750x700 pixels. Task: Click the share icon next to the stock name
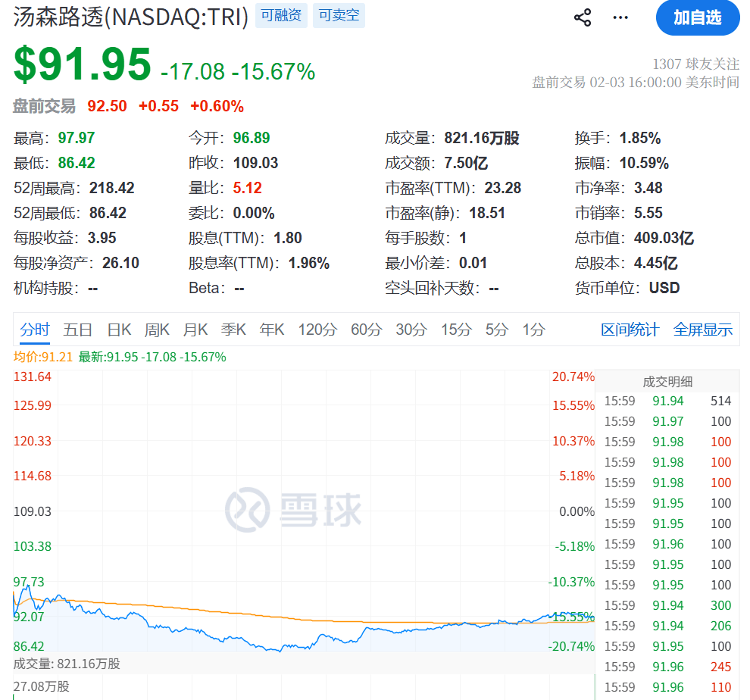[x=582, y=17]
